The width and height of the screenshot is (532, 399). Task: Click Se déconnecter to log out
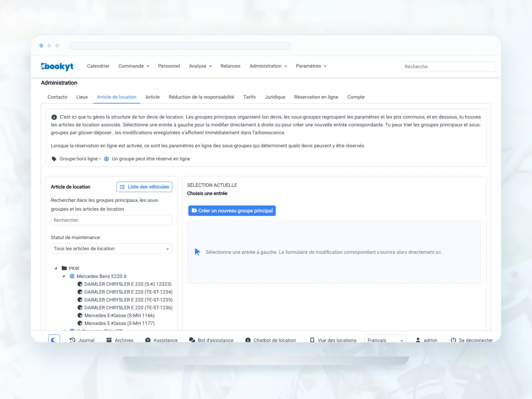[471, 340]
